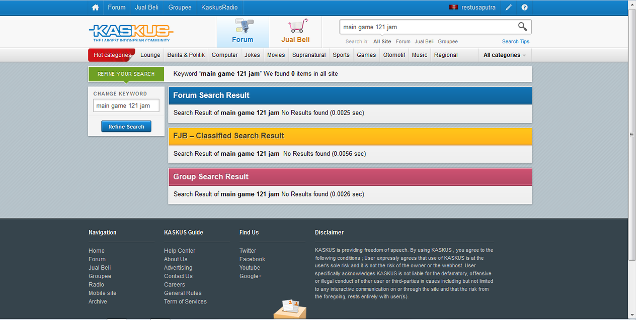644x320 pixels.
Task: Click the Refine Search button
Action: (126, 127)
